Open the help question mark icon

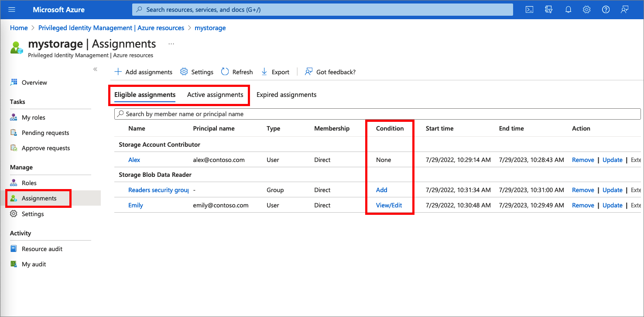tap(606, 10)
